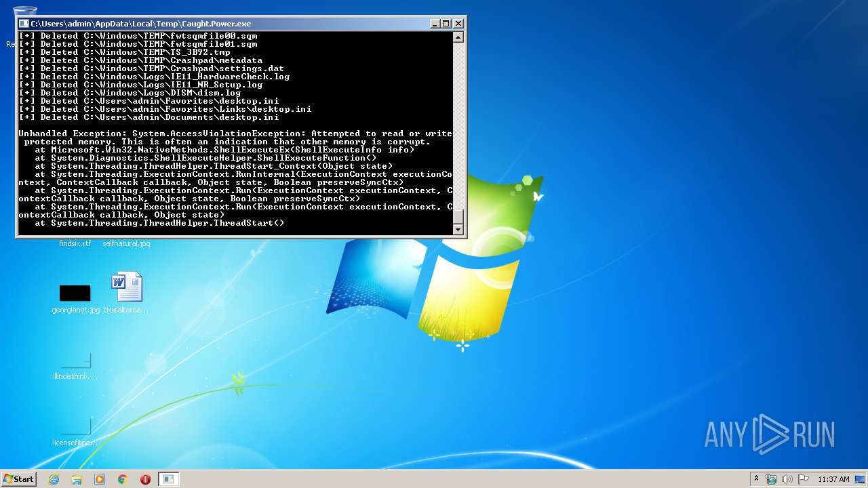
Task: Open the console window system menu icon
Action: [x=24, y=24]
